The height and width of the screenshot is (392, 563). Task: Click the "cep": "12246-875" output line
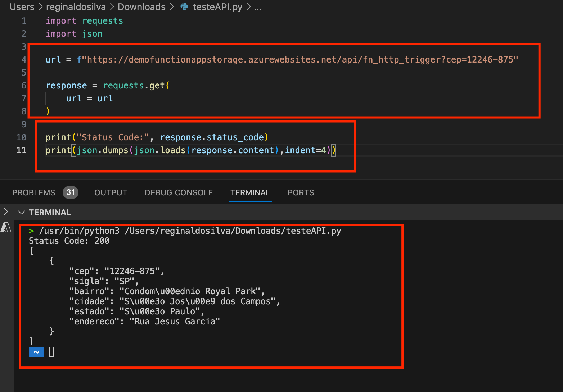tap(117, 271)
